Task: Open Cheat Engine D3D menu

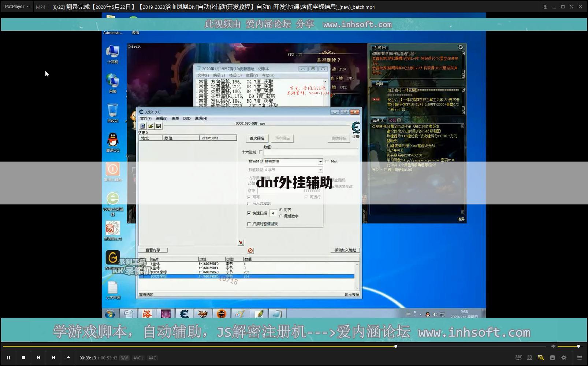Action: click(187, 118)
